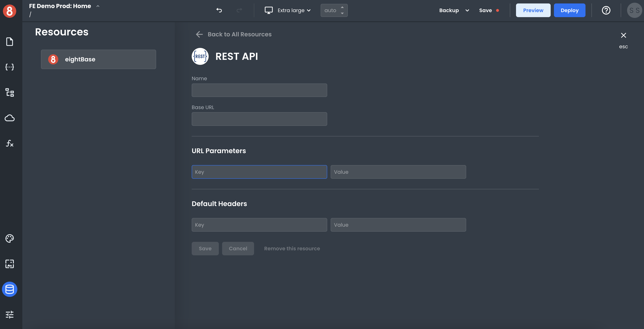Click the cloud icon in sidebar
644x329 pixels.
9,118
